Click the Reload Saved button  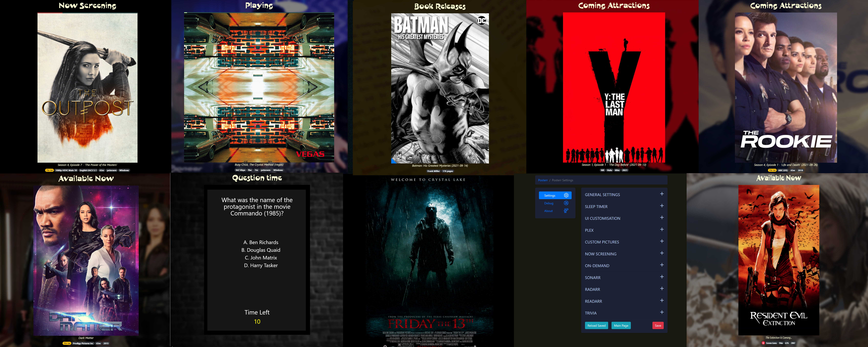[596, 325]
